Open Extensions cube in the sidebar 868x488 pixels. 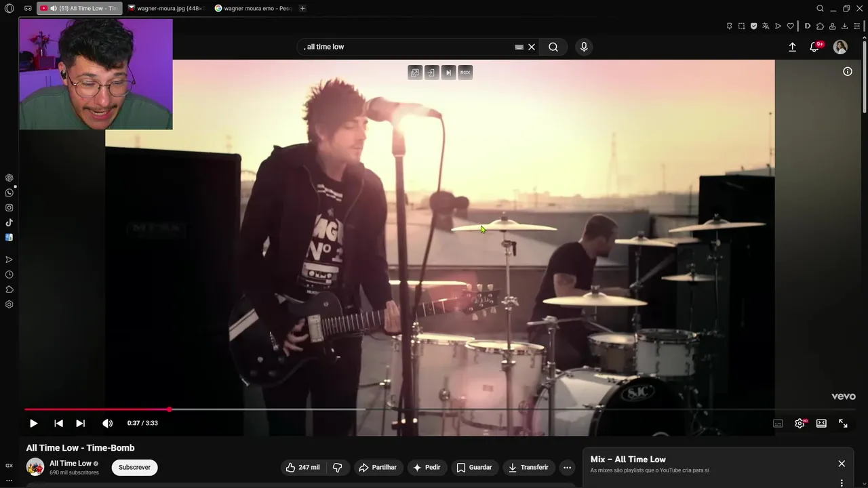[9, 289]
